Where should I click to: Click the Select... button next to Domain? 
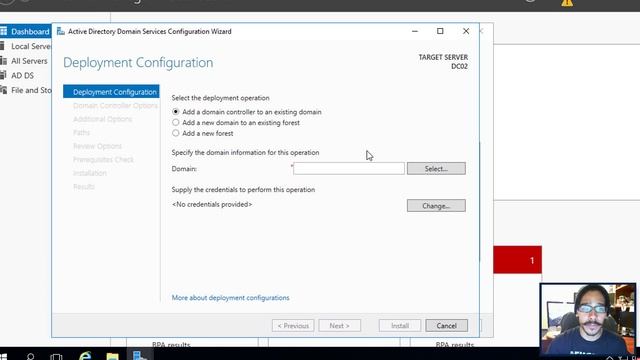point(436,169)
